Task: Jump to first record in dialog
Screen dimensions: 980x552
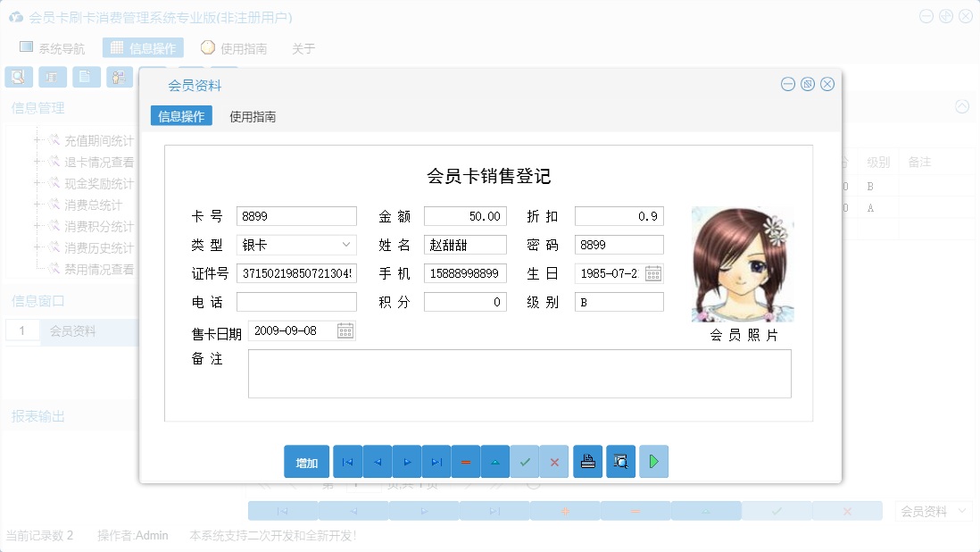Action: [348, 462]
